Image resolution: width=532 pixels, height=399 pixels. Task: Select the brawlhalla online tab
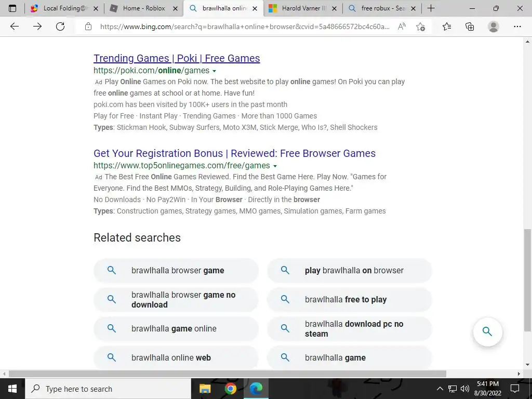tap(223, 8)
